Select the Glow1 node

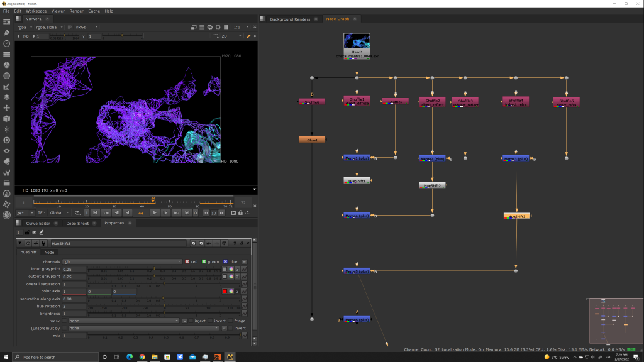tap(312, 140)
